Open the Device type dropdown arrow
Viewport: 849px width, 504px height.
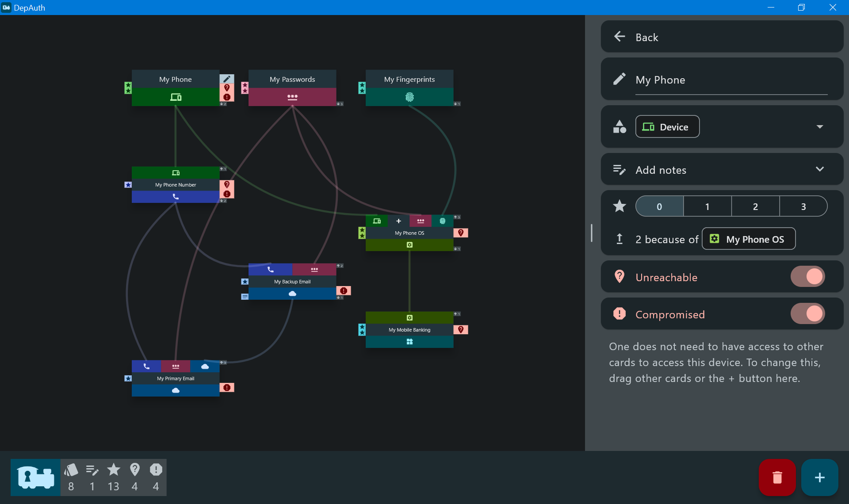(x=820, y=127)
